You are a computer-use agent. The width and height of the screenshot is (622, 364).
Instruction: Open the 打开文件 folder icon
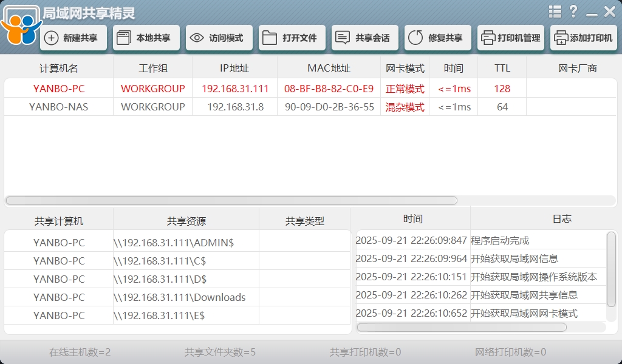point(270,38)
